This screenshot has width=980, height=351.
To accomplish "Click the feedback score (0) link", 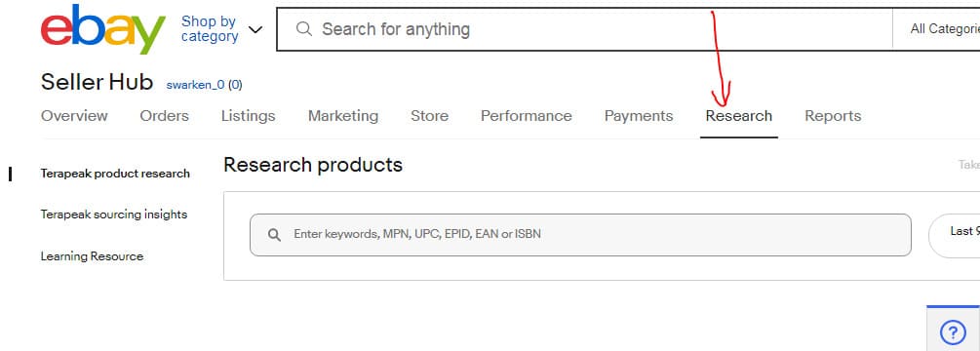I will click(x=235, y=84).
